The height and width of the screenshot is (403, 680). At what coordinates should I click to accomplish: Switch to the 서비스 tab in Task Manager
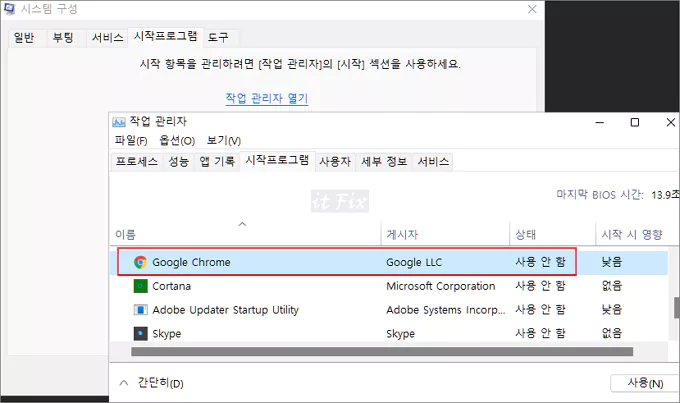point(433,162)
